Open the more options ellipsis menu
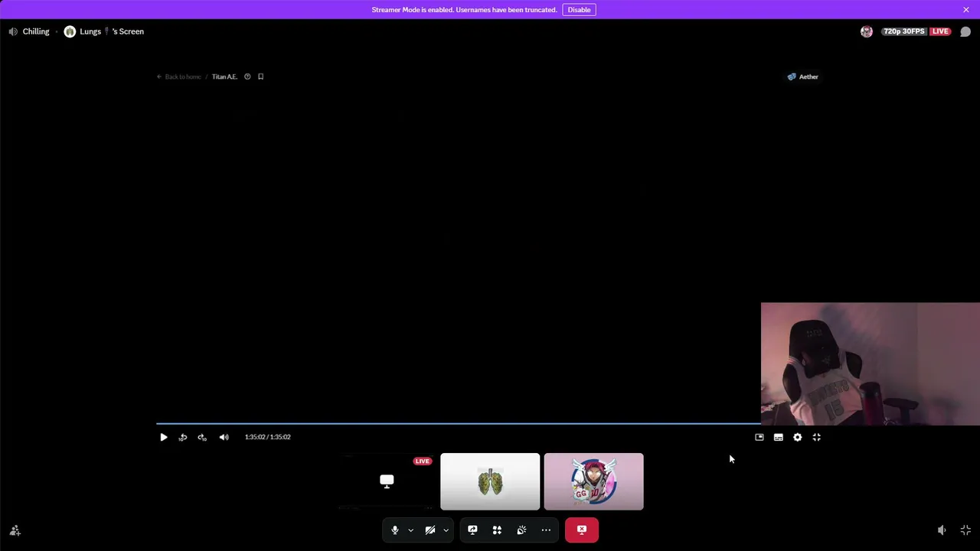980x551 pixels. [546, 530]
